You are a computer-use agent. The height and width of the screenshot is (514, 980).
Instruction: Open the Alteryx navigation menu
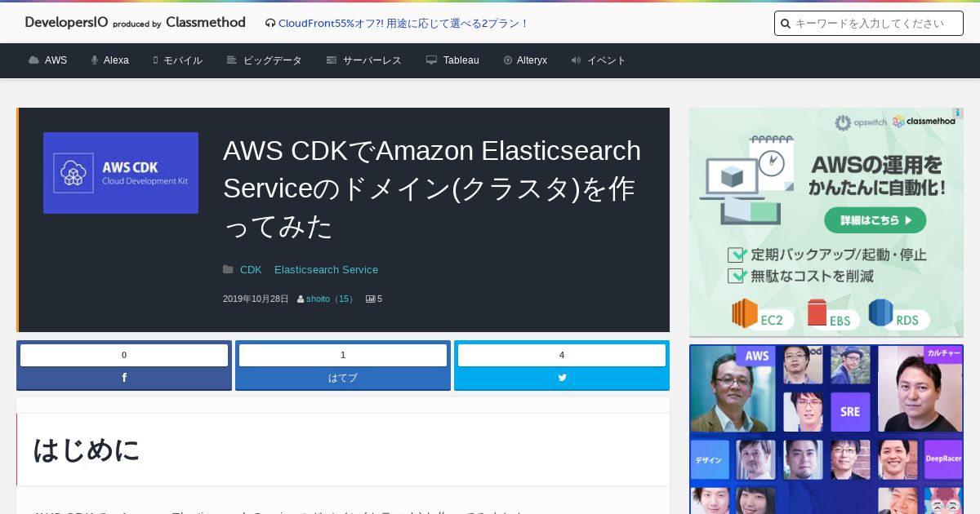click(525, 60)
